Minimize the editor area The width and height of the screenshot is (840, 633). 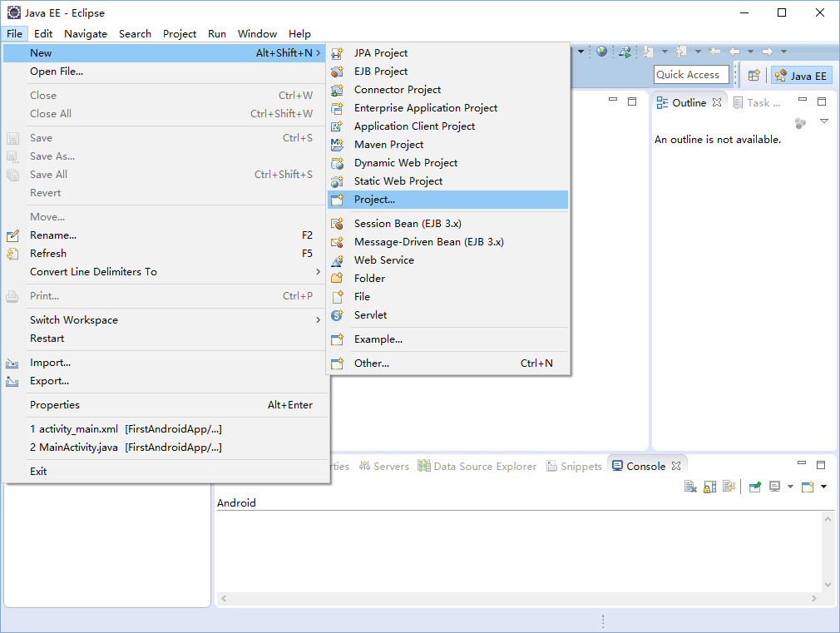[613, 99]
